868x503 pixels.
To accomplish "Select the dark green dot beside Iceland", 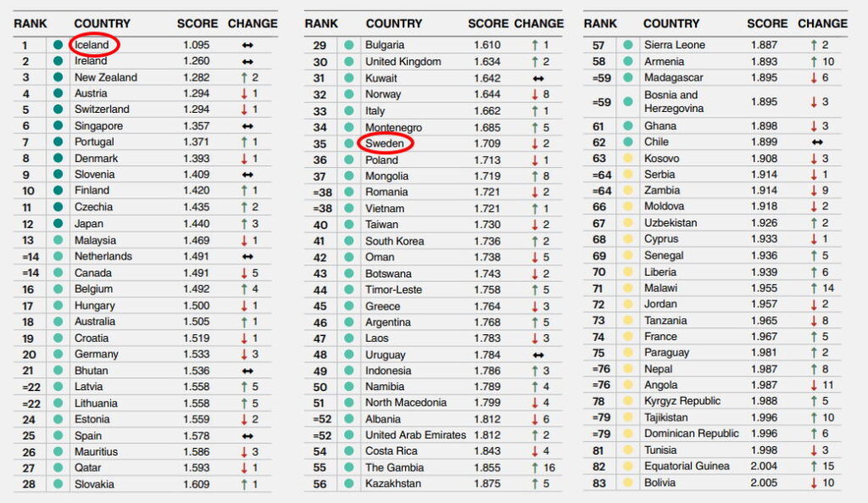I will 58,44.
